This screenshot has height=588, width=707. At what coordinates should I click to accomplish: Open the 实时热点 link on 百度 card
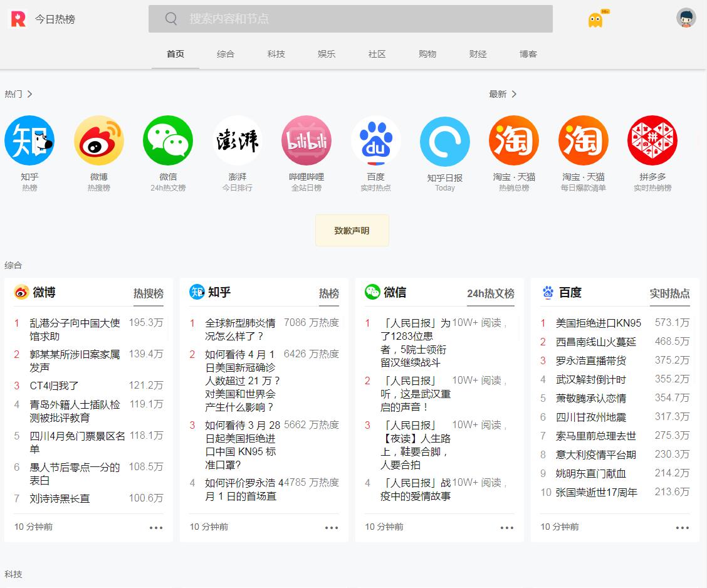click(x=669, y=293)
